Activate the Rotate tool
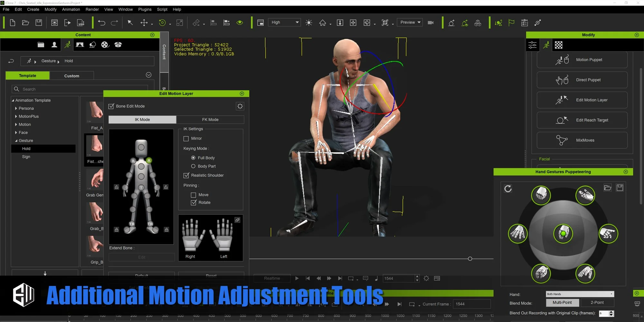This screenshot has width=644, height=322. pos(162,23)
